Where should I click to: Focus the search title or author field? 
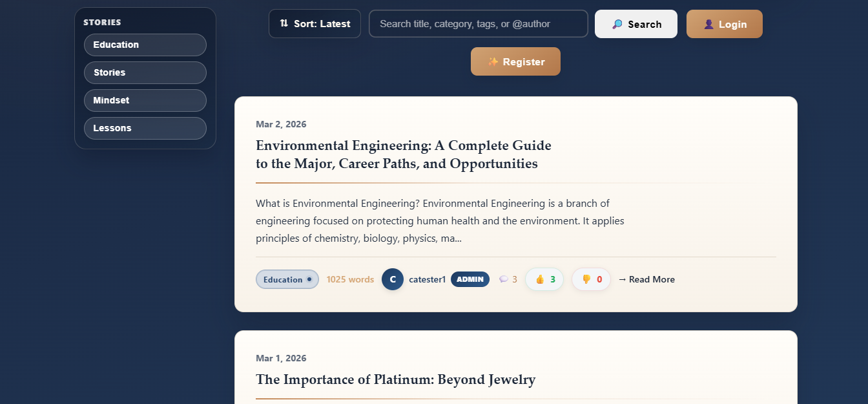point(478,24)
